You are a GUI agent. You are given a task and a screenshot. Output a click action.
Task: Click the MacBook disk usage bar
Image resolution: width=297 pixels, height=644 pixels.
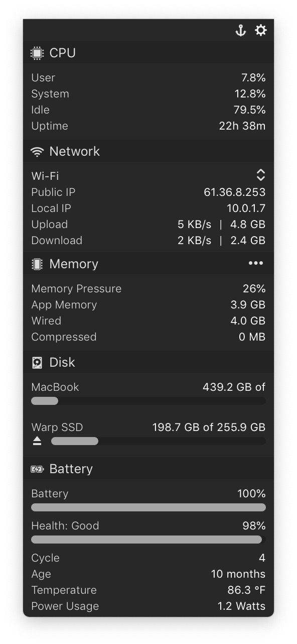[x=148, y=401]
